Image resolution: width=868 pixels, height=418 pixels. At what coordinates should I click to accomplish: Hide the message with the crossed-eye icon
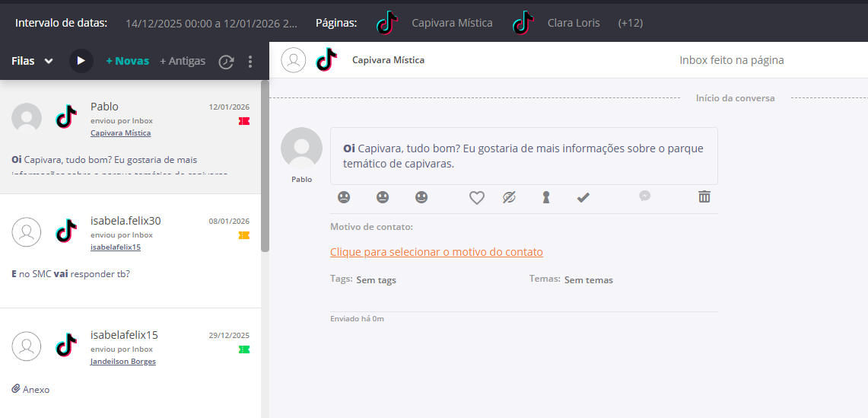(x=509, y=197)
